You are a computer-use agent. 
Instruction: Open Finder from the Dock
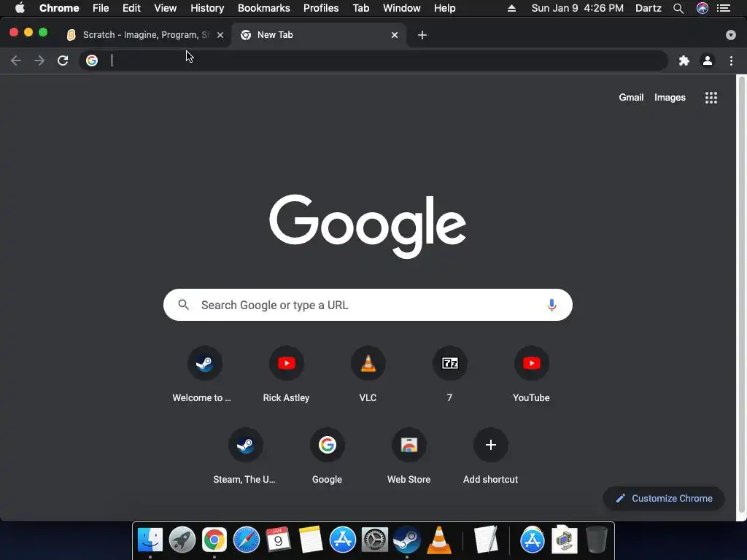point(150,540)
